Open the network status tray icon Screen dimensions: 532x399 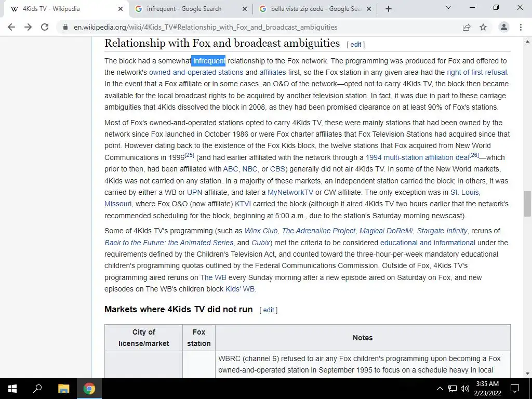click(453, 389)
